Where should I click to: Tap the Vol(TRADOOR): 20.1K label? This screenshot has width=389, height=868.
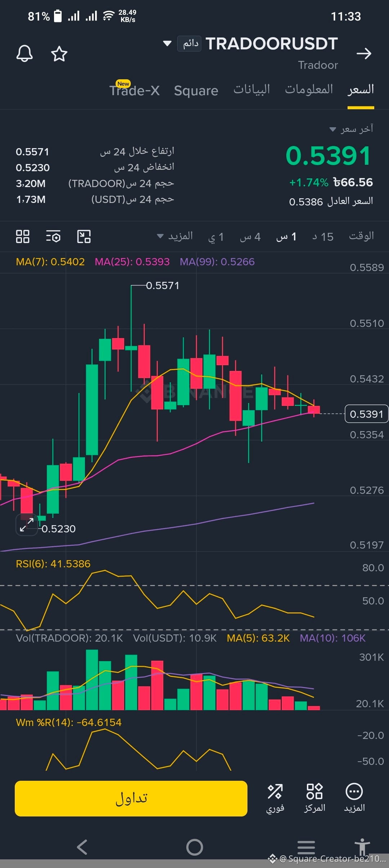click(x=70, y=638)
